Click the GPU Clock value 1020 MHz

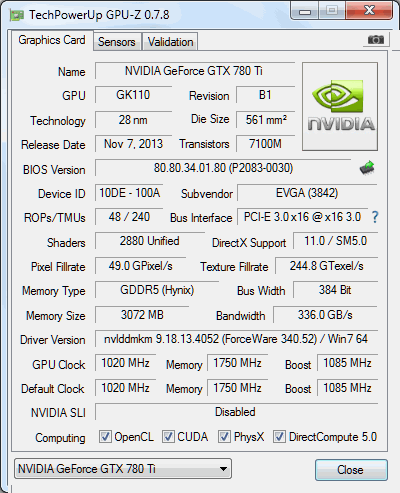point(125,363)
